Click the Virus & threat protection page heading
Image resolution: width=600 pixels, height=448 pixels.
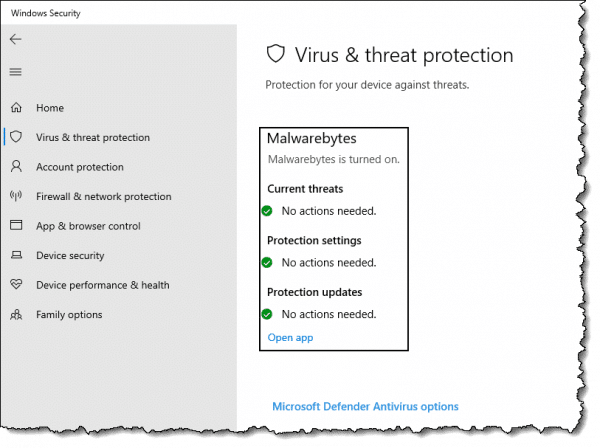point(404,55)
